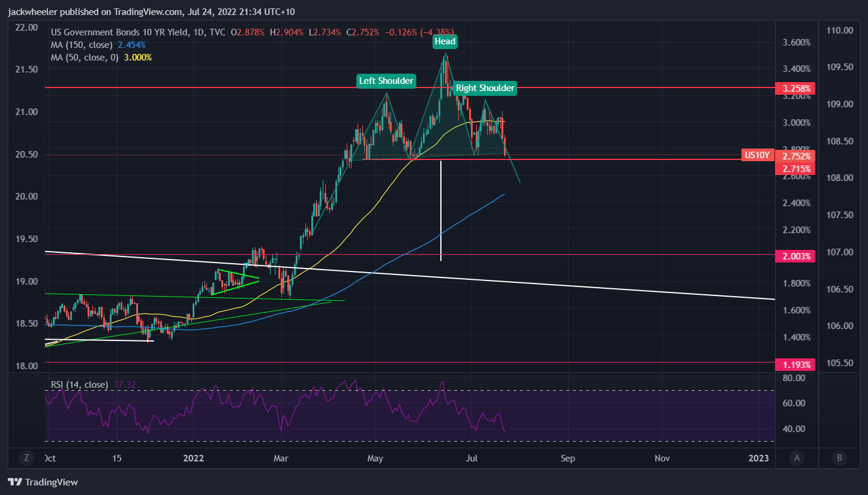The width and height of the screenshot is (868, 495).
Task: Click the Jul label on time axis
Action: coord(471,458)
